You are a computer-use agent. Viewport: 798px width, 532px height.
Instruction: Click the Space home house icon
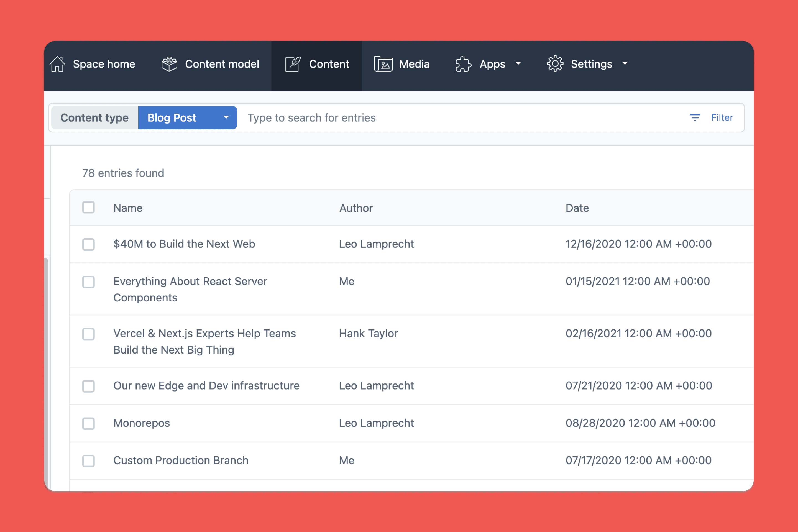(57, 64)
